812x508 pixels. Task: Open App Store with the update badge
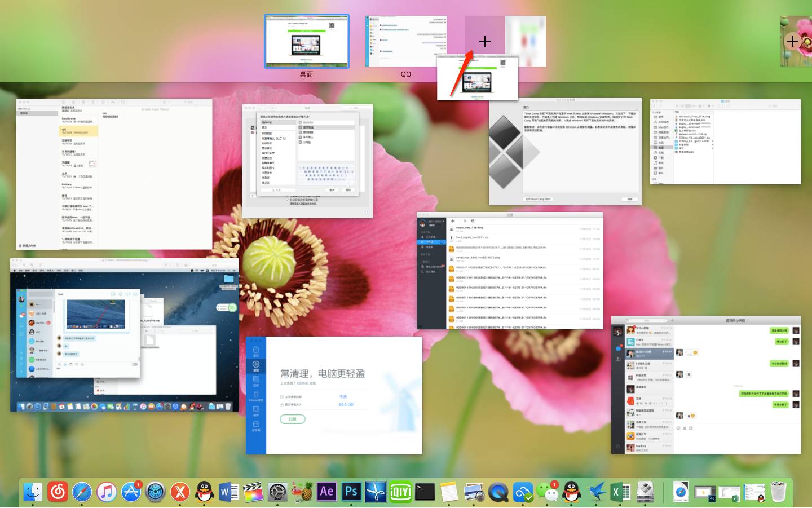[x=131, y=492]
